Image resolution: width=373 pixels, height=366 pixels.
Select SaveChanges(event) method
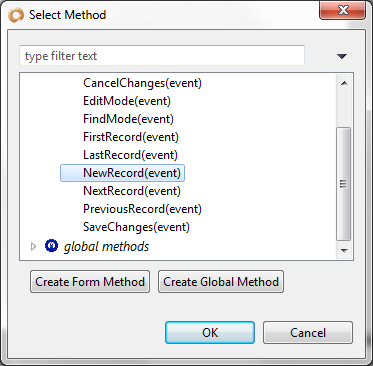pyautogui.click(x=136, y=227)
